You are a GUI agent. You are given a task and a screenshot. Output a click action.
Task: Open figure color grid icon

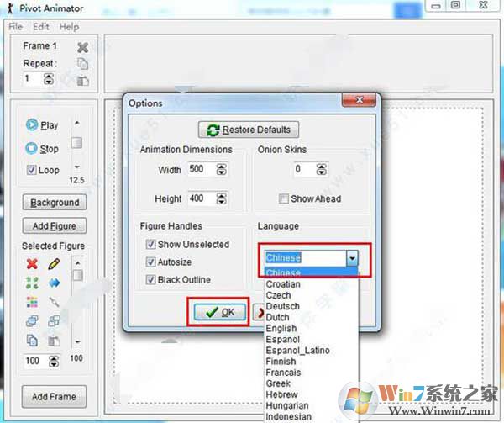[x=32, y=302]
